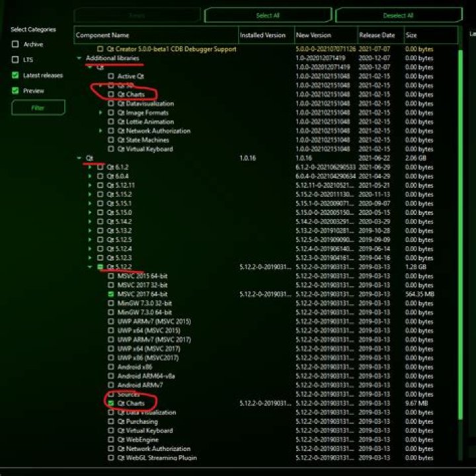
Task: Enable the LTS category checkbox
Action: (x=15, y=59)
